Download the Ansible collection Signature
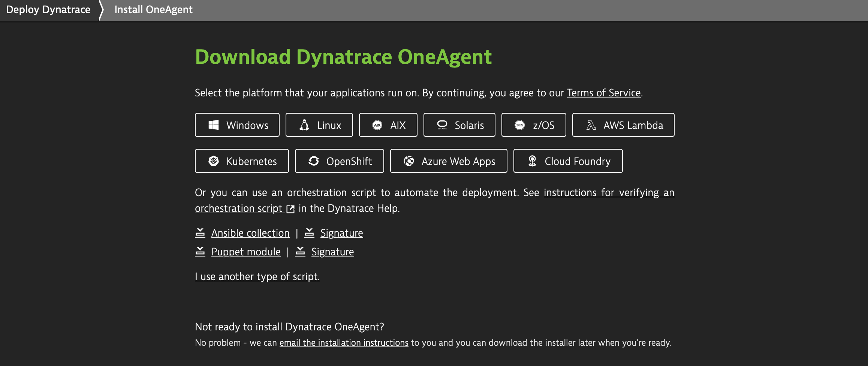 [341, 233]
